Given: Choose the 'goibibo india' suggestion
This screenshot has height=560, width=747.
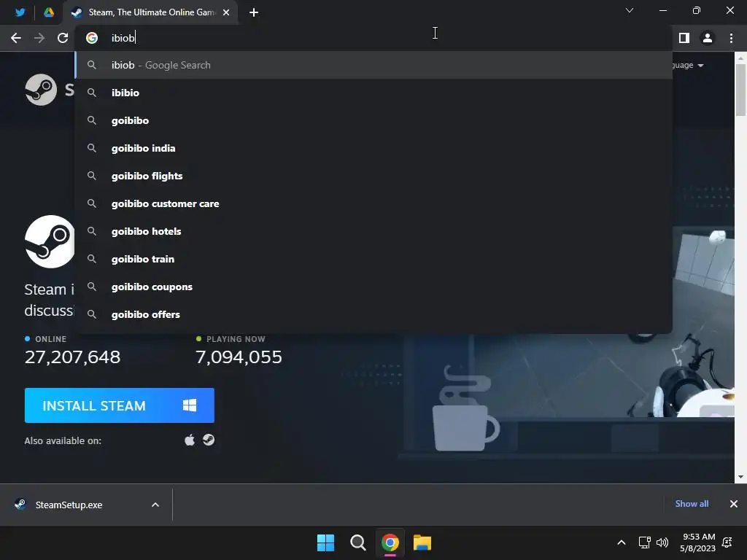Looking at the screenshot, I should click(373, 148).
